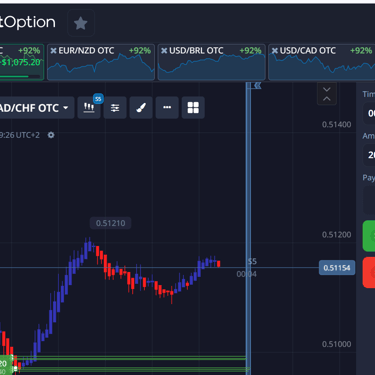Click the up chevron scale button

[x=327, y=99]
